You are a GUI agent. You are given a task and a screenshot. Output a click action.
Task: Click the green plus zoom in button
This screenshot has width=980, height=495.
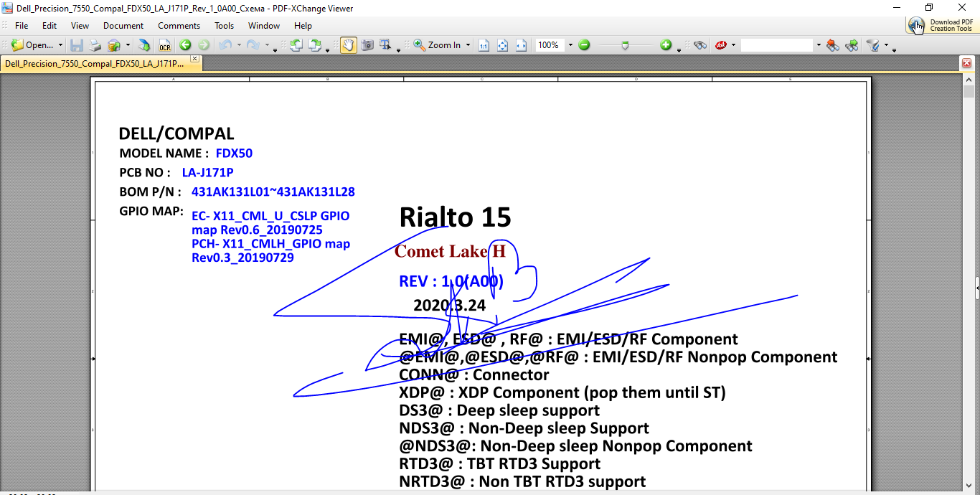666,45
